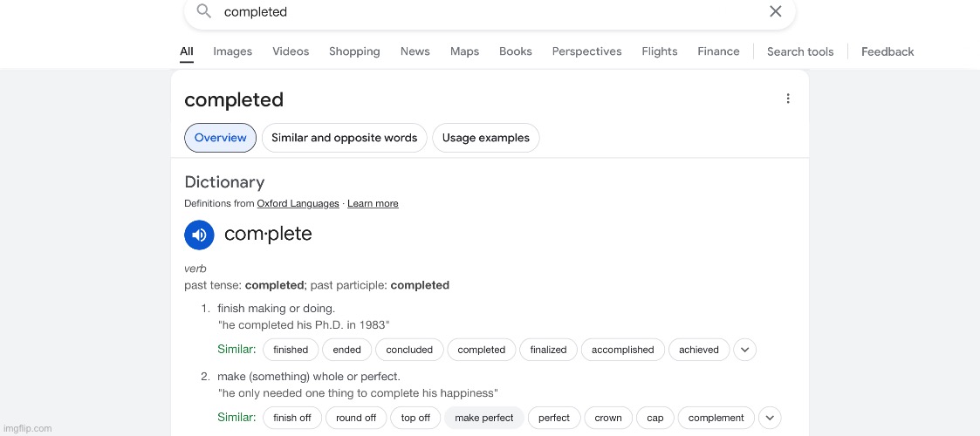
Task: Open the Shopping results tab
Action: 354,51
